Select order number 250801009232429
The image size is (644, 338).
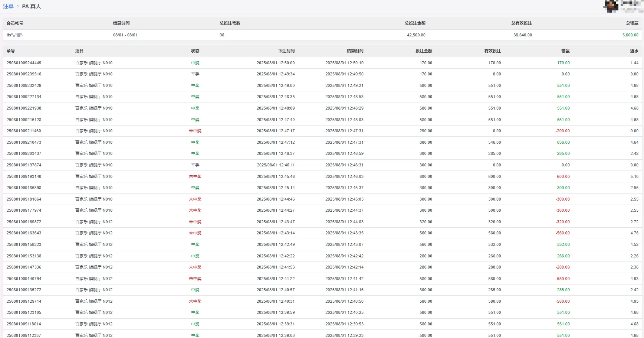pyautogui.click(x=24, y=85)
